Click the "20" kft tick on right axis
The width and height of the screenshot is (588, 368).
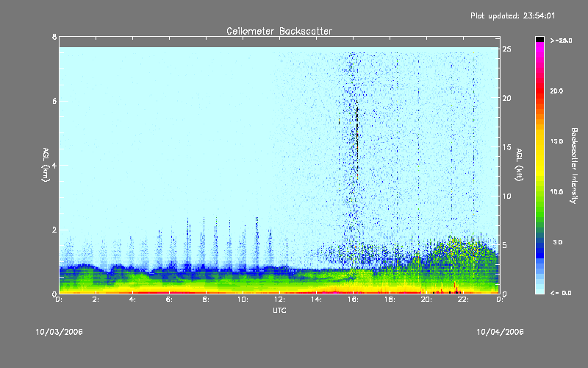(x=507, y=98)
